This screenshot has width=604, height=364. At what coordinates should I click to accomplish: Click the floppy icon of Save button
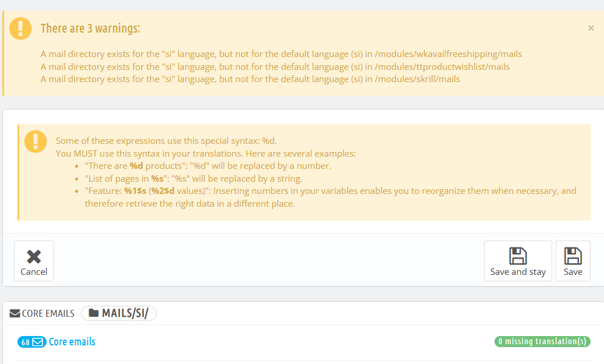pyautogui.click(x=573, y=256)
